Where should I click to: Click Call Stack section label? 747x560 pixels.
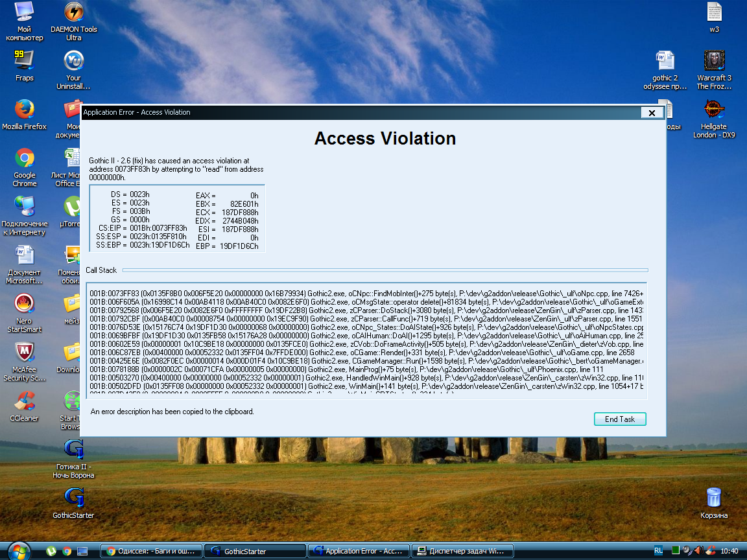[101, 270]
